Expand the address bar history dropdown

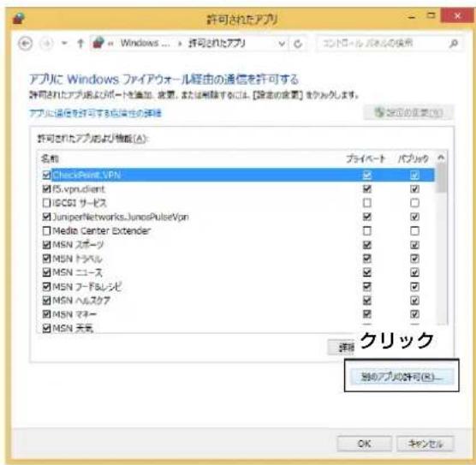coord(282,44)
